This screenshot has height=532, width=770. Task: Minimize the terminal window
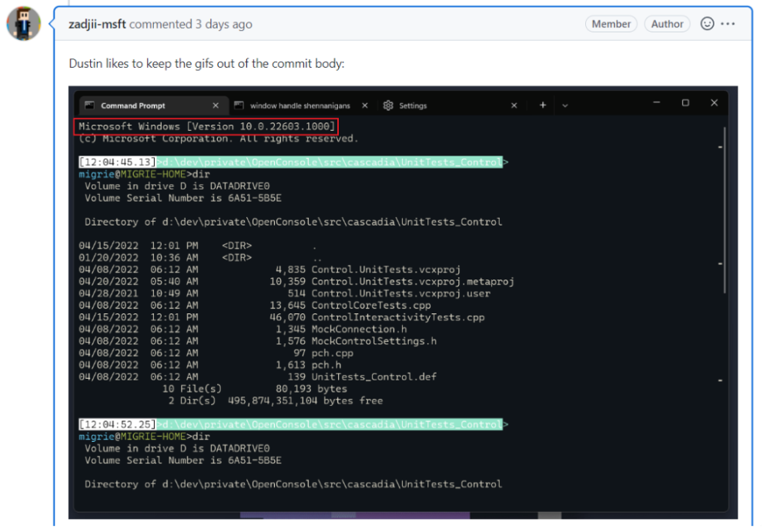[657, 102]
